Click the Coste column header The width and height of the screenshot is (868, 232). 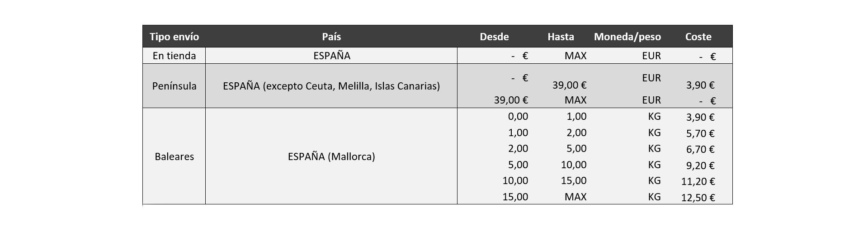coord(698,37)
